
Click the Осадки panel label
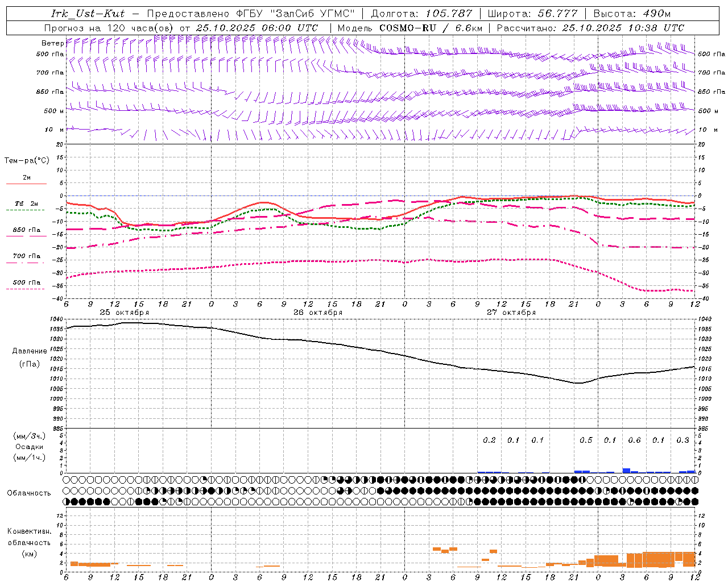tap(30, 447)
